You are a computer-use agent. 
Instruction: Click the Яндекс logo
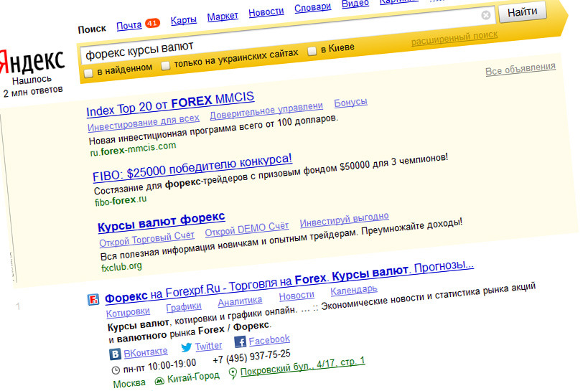pos(32,62)
